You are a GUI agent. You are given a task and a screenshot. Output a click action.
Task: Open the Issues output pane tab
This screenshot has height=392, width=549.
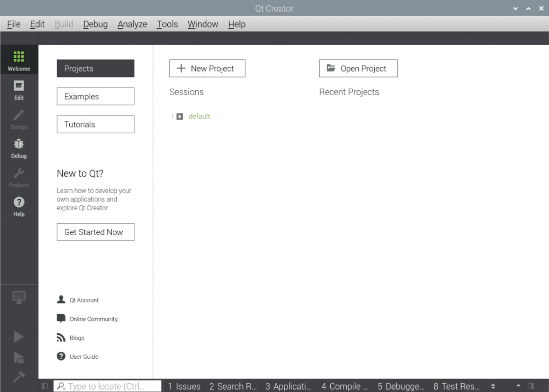click(x=184, y=387)
